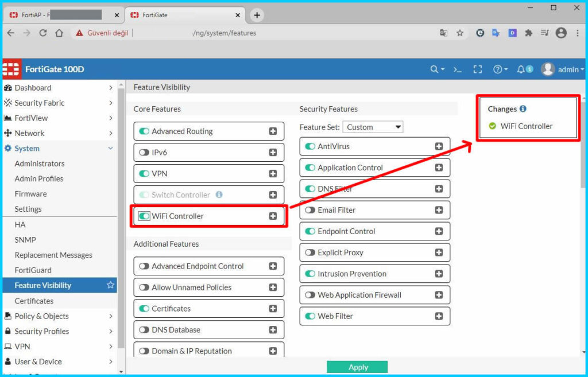The image size is (588, 377).
Task: Enable the IPv6 toggle
Action: (x=144, y=153)
